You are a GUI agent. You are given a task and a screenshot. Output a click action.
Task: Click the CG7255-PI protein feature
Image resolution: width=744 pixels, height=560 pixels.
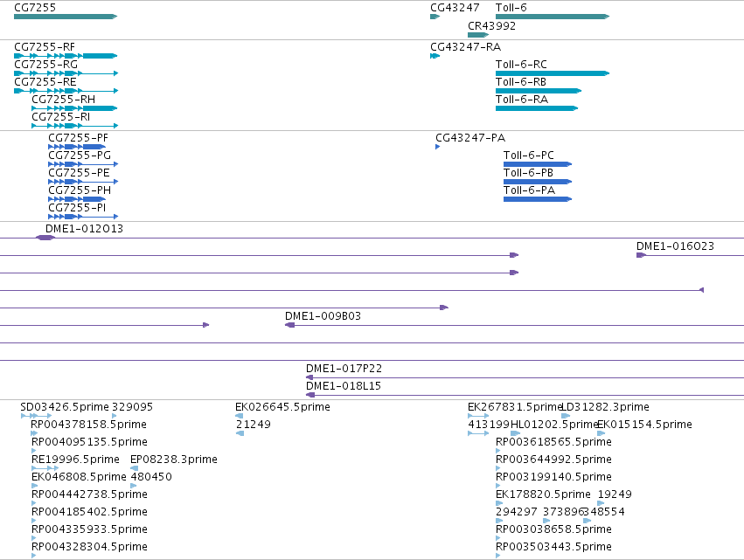(83, 218)
